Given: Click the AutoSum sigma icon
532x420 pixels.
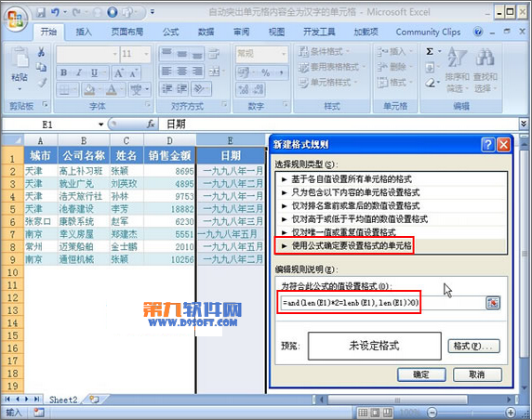Looking at the screenshot, I should tap(430, 51).
